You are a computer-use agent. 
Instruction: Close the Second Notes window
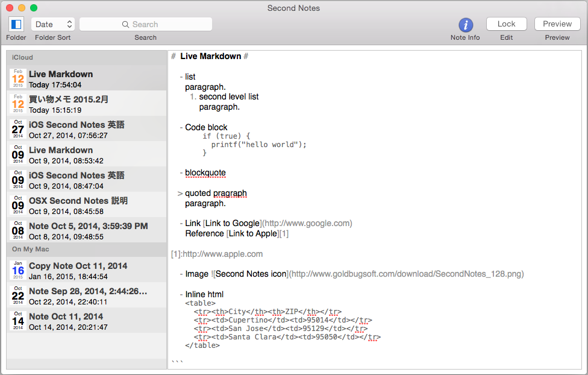coord(10,8)
